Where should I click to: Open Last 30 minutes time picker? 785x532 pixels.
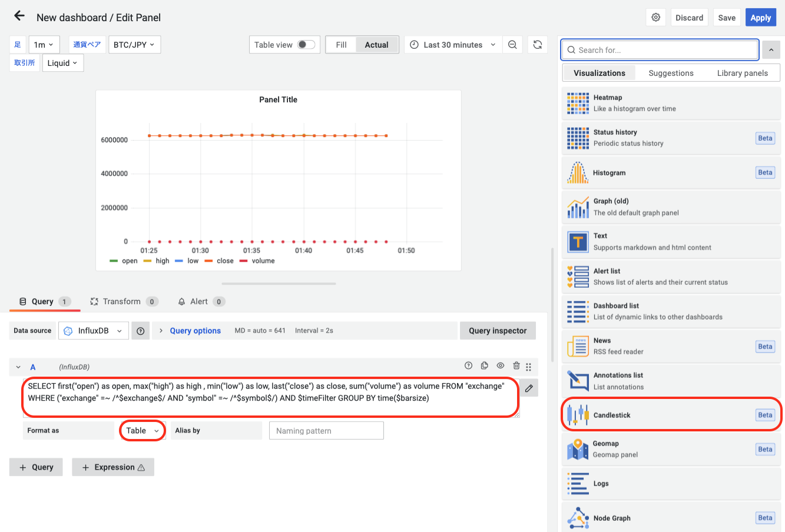[453, 45]
